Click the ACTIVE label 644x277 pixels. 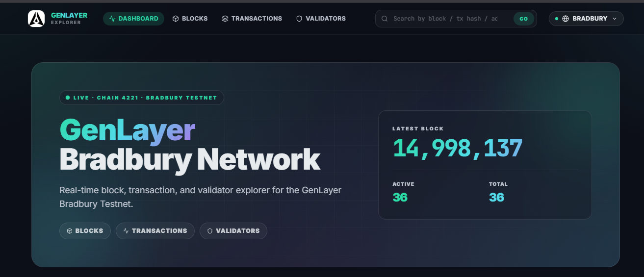403,184
